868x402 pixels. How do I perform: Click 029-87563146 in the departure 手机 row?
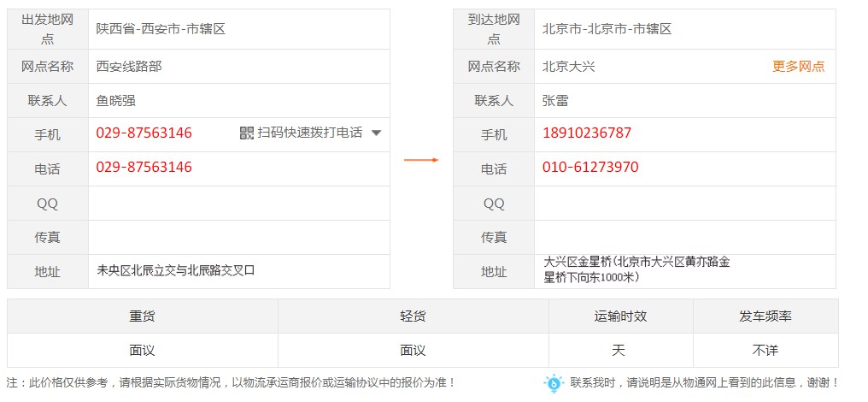click(x=144, y=133)
